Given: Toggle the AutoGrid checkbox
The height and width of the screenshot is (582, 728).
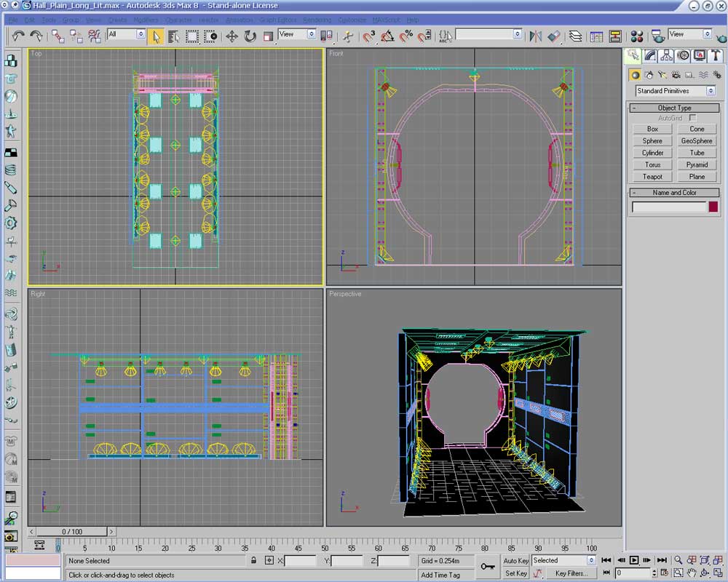Looking at the screenshot, I should tap(692, 118).
